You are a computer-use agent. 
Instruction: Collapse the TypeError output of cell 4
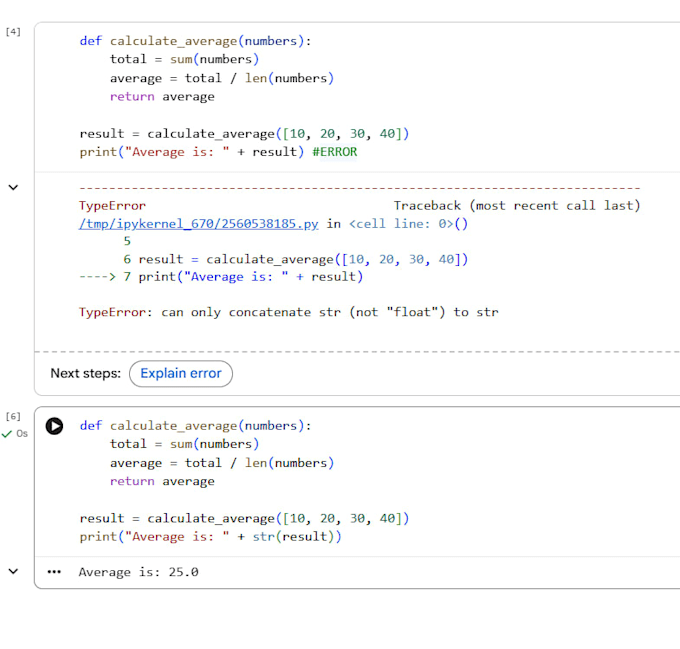(13, 187)
